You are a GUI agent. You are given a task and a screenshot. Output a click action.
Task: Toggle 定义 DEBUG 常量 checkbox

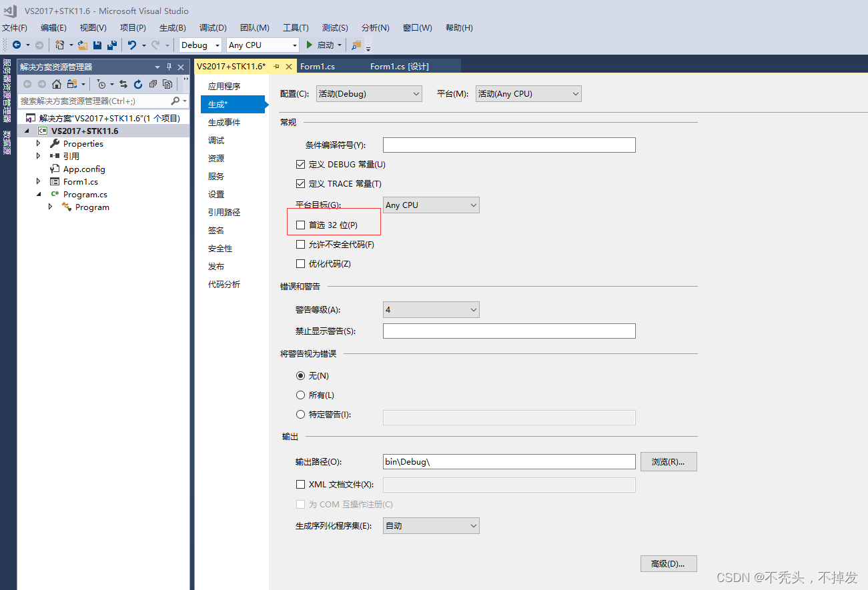300,164
